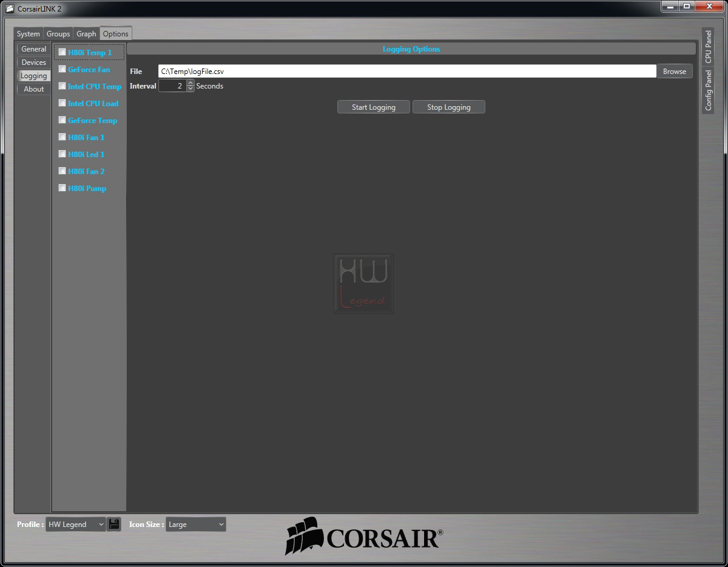Maximize the CorsairLINK 2 window

pos(686,6)
